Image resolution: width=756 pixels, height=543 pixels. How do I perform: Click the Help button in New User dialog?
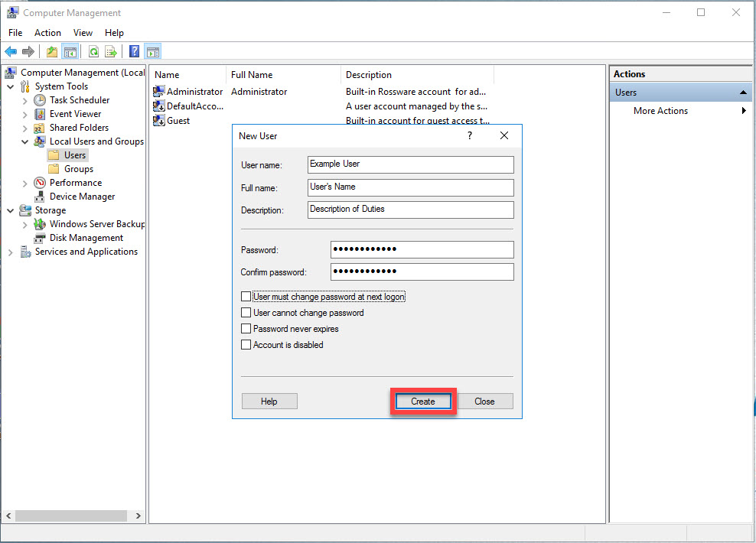point(269,402)
